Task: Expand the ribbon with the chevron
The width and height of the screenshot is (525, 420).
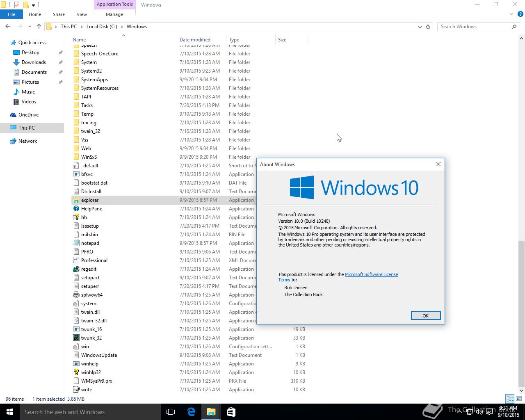Action: tap(511, 14)
